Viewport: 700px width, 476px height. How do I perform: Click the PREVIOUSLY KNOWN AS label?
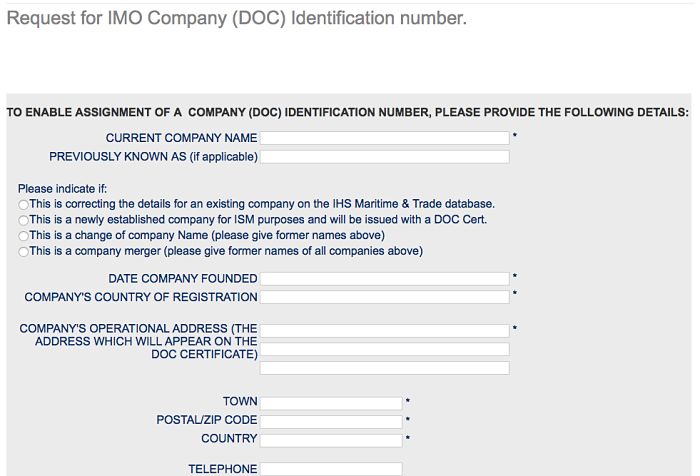click(x=153, y=157)
